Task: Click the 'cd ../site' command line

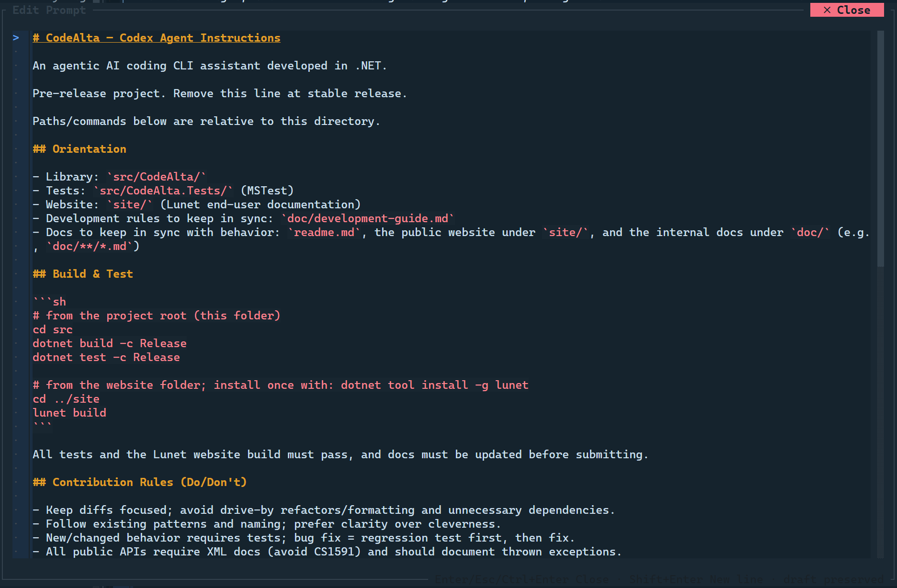Action: pos(66,399)
